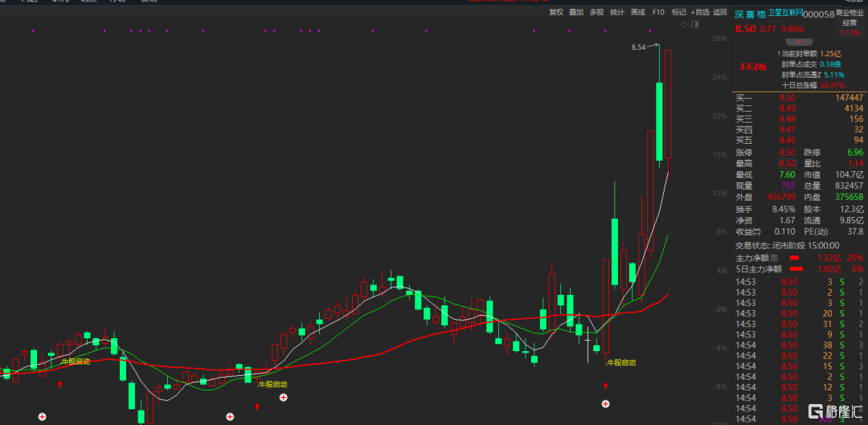
Task: Click the 外盘 value 456799
Action: tap(781, 197)
